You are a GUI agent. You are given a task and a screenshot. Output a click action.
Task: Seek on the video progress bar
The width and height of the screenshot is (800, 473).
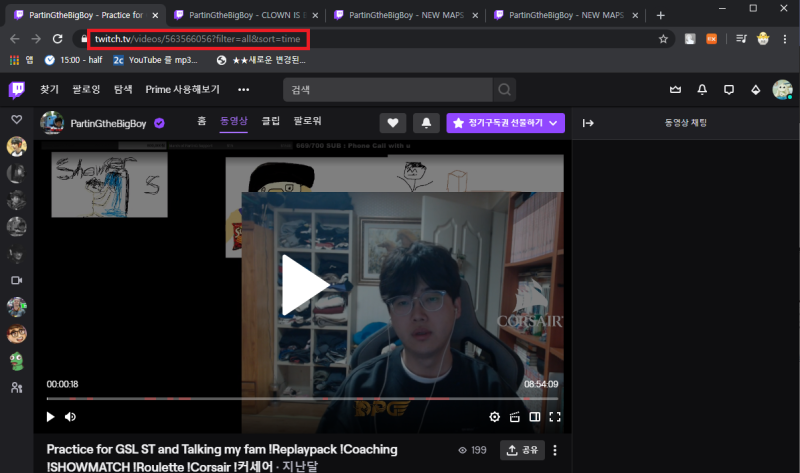tap(302, 398)
